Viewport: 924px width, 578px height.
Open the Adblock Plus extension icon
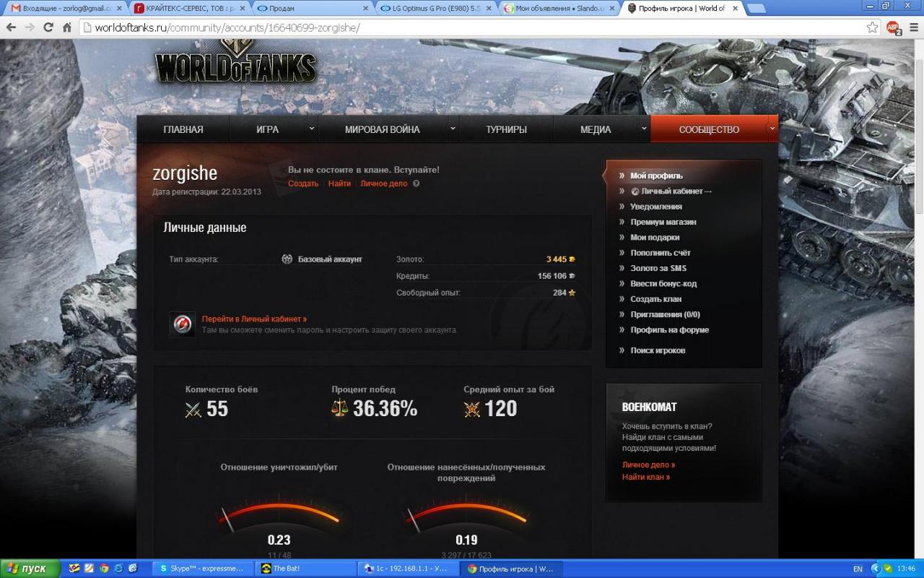tap(894, 28)
